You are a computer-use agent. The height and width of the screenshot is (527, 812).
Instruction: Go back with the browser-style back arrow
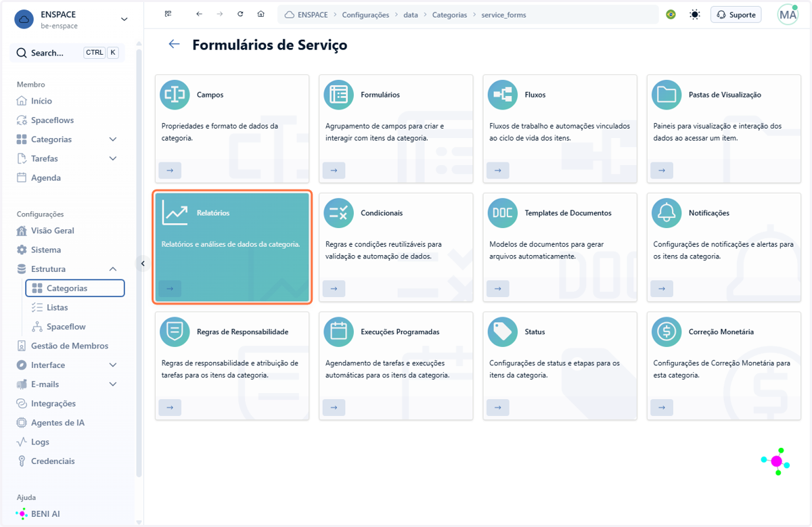click(x=199, y=14)
